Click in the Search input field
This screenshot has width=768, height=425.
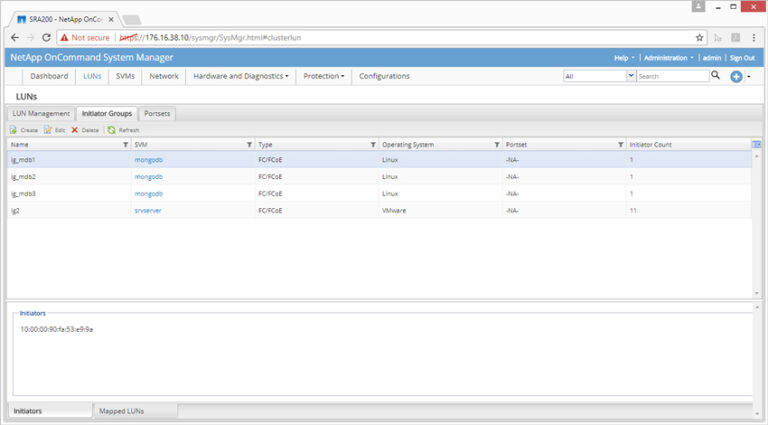(673, 76)
